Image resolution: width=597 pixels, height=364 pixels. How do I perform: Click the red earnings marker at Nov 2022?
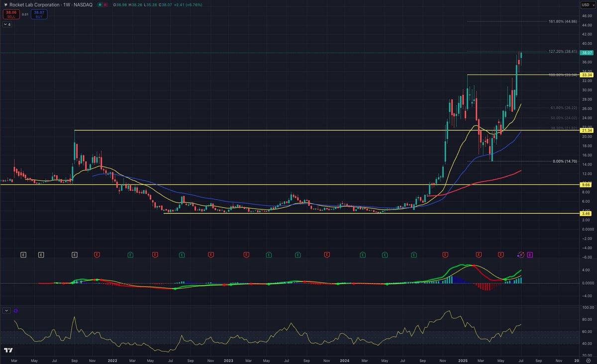pos(211,255)
